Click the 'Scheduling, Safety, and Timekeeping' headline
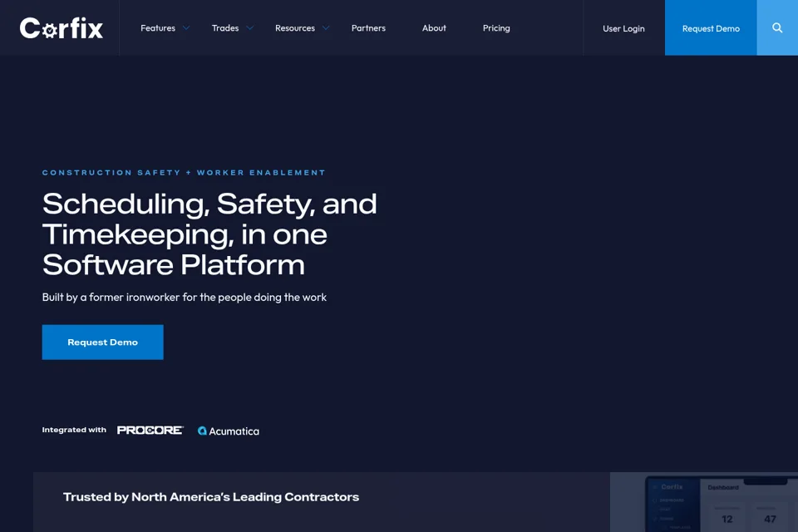Image resolution: width=798 pixels, height=532 pixels. click(x=209, y=234)
